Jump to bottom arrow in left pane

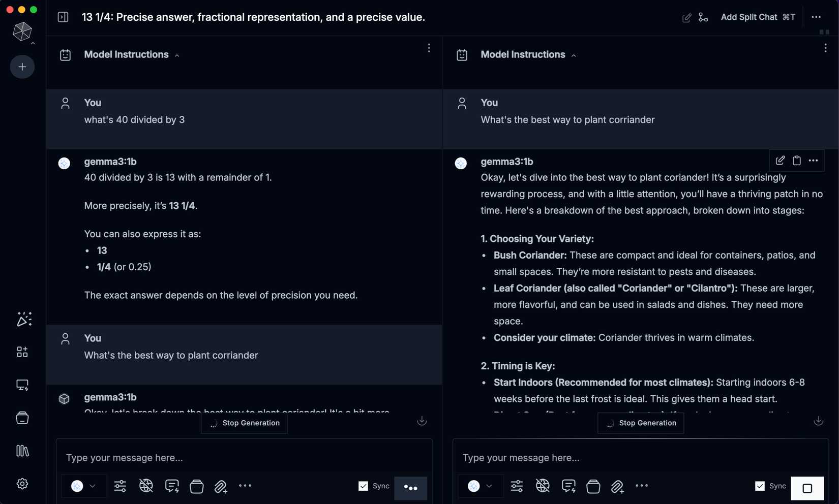click(422, 421)
